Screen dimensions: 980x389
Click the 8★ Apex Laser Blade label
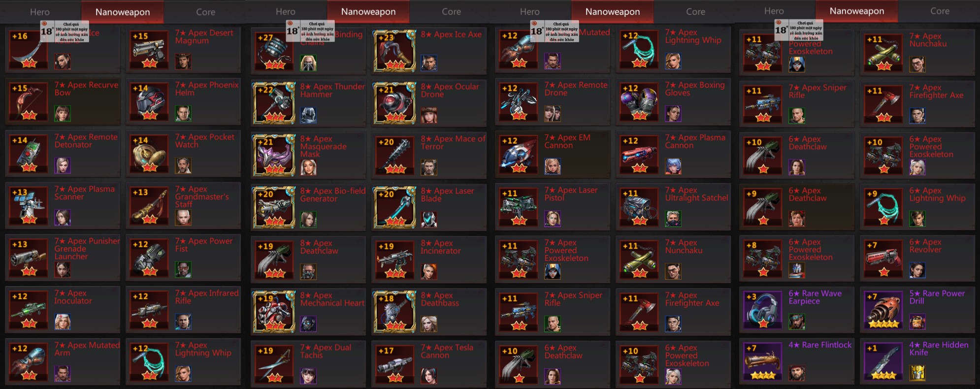pos(447,194)
